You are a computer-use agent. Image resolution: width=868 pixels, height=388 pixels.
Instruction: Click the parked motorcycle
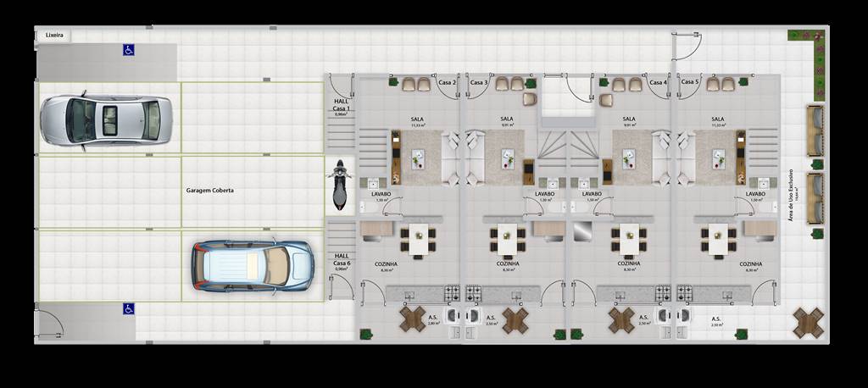[339, 186]
